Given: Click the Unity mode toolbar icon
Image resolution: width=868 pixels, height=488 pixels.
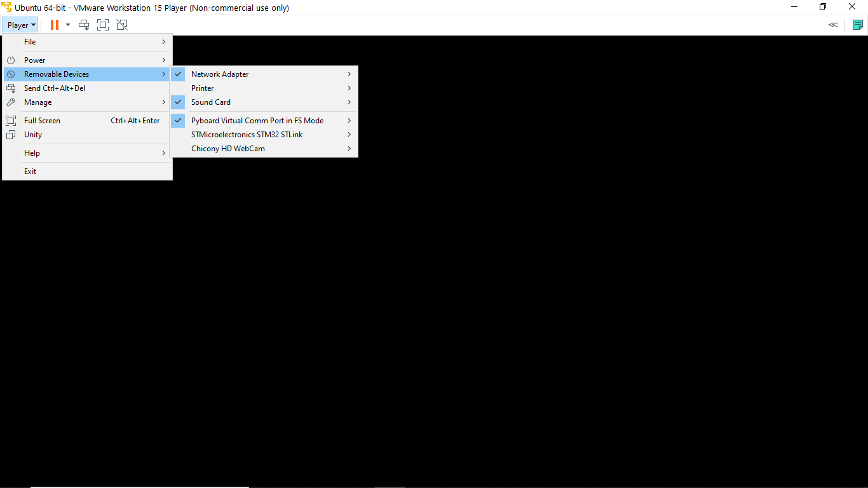Looking at the screenshot, I should click(122, 25).
